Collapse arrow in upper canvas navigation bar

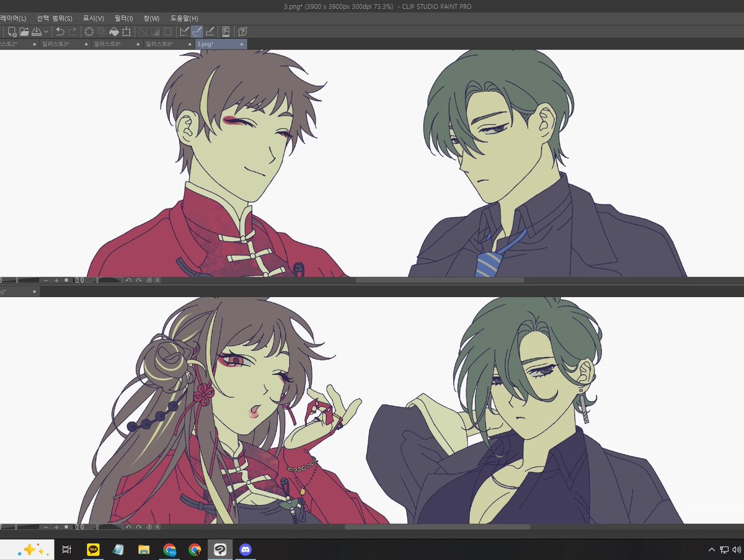point(157,280)
